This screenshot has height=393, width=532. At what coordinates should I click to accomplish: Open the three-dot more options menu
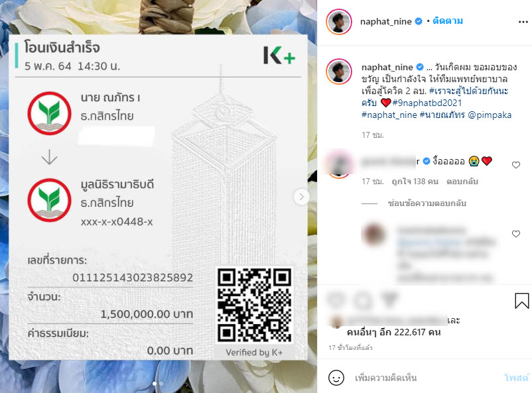coord(523,22)
